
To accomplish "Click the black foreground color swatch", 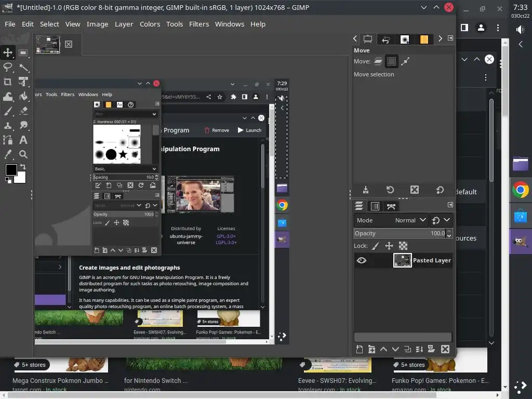I will [x=11, y=170].
